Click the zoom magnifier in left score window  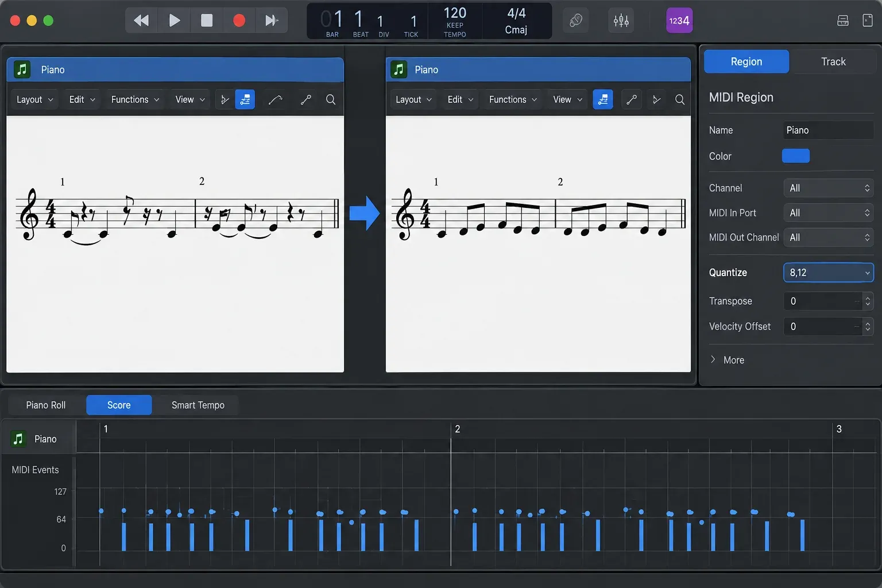[x=331, y=99]
